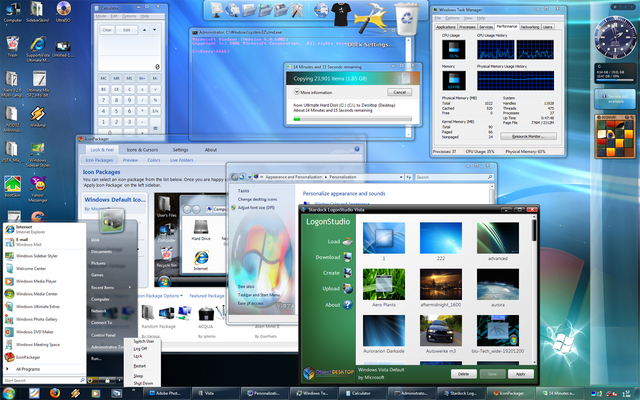Image resolution: width=640 pixels, height=400 pixels.
Task: Click the copy progress bar in the dialog
Action: point(352,119)
